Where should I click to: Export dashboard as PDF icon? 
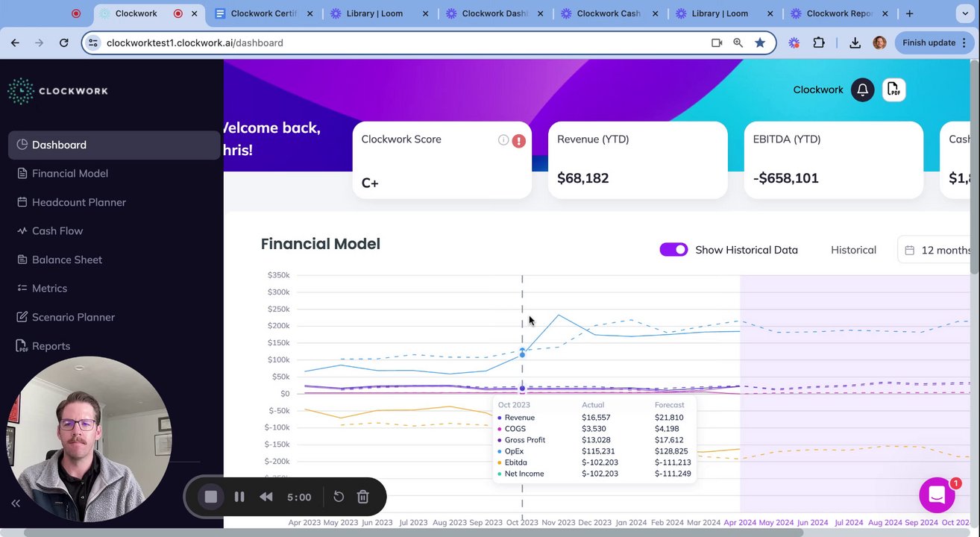click(x=893, y=89)
